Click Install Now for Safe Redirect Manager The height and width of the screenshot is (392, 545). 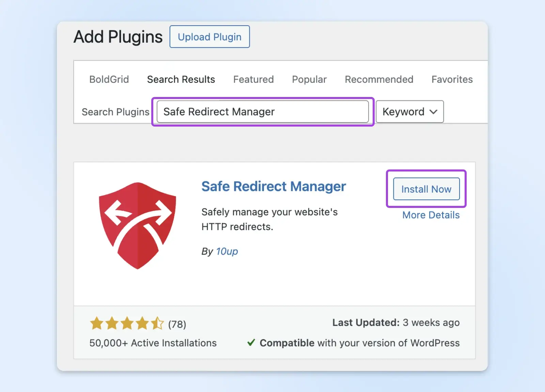coord(426,189)
